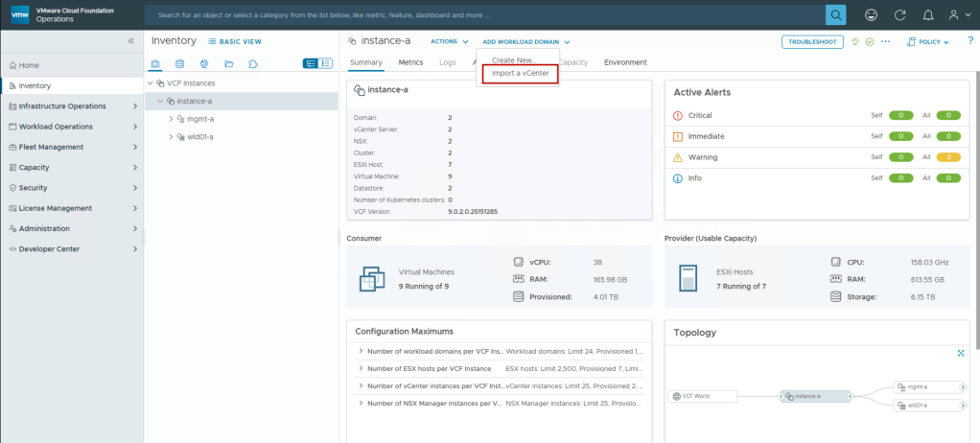Switch to the Environment tab
This screenshot has width=980, height=443.
[x=625, y=62]
